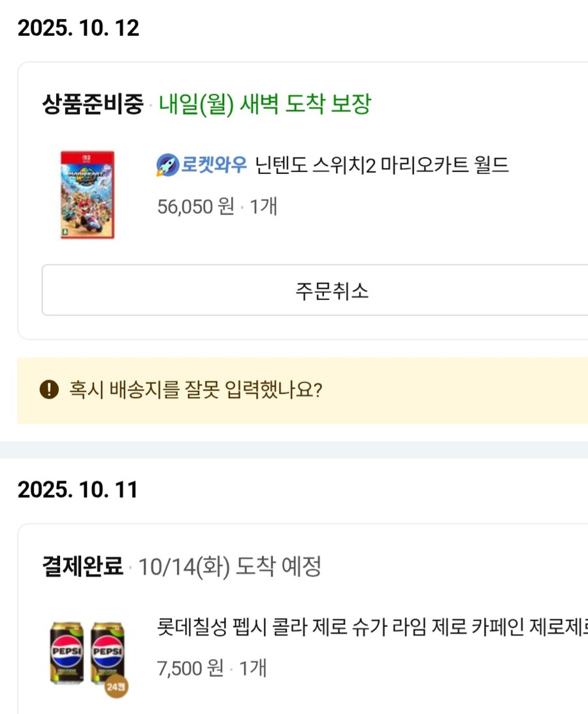Click the Rocket Wow rocket icon
The height and width of the screenshot is (714, 588).
coord(168,165)
